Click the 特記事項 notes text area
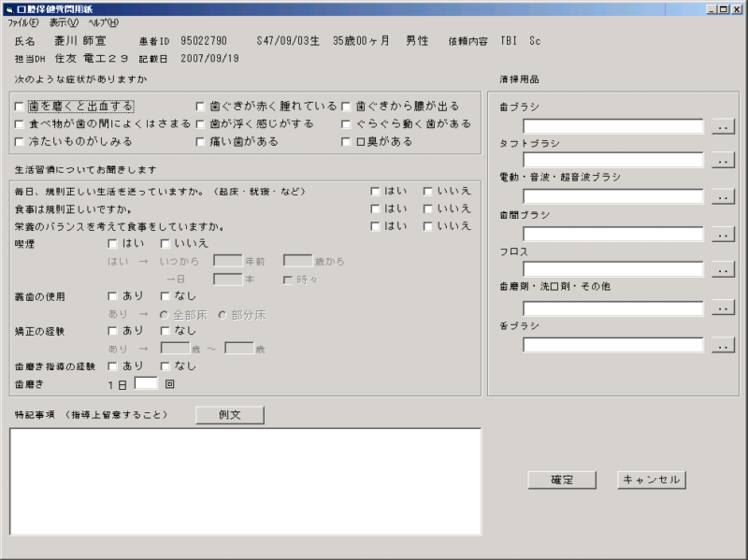The width and height of the screenshot is (748, 560). point(245,481)
